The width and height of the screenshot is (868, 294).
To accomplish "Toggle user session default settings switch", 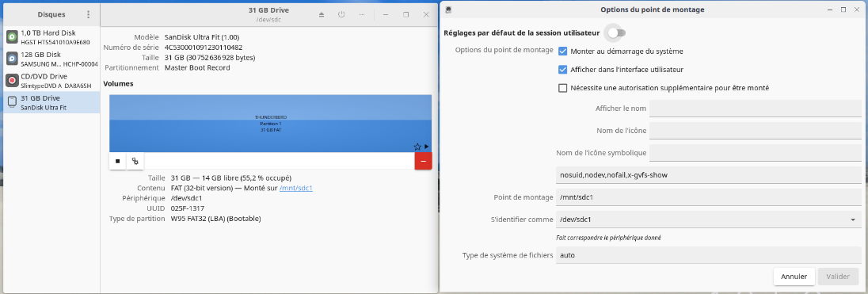I will (x=616, y=33).
